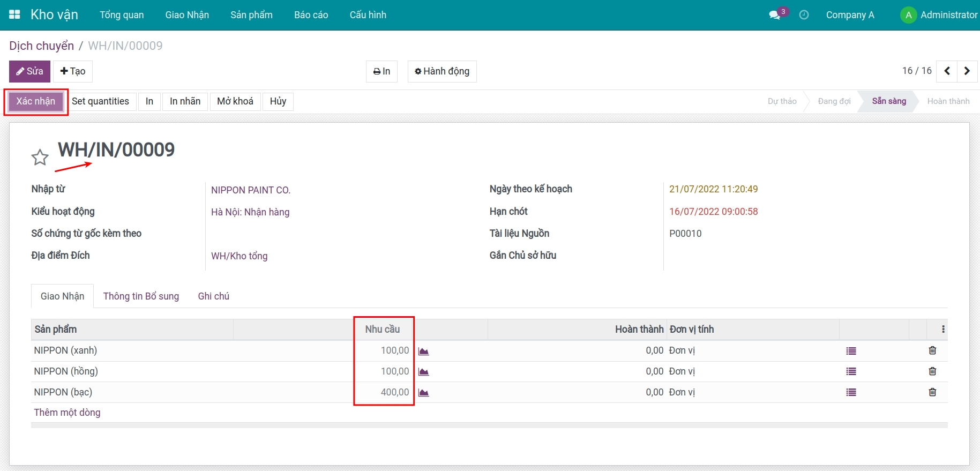Go to the previous record arrow
The image size is (980, 471).
click(947, 71)
